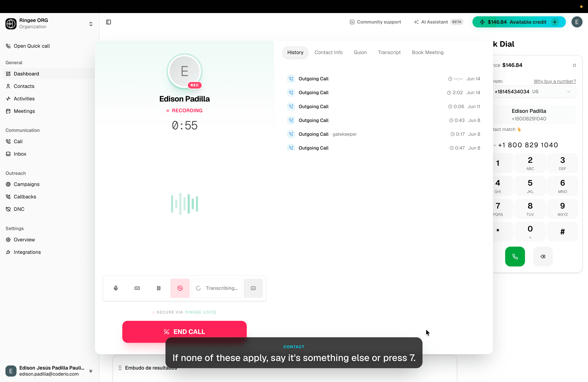Dial pad key 5 JKL
Image resolution: width=588 pixels, height=382 pixels.
(x=530, y=186)
